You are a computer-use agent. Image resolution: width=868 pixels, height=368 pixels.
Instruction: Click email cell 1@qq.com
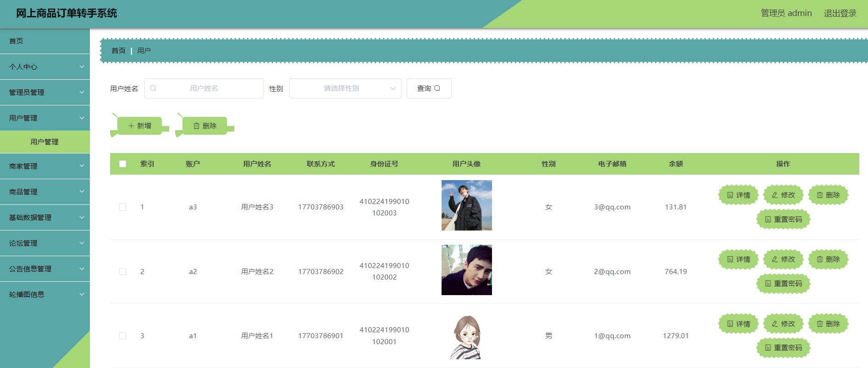coord(612,336)
